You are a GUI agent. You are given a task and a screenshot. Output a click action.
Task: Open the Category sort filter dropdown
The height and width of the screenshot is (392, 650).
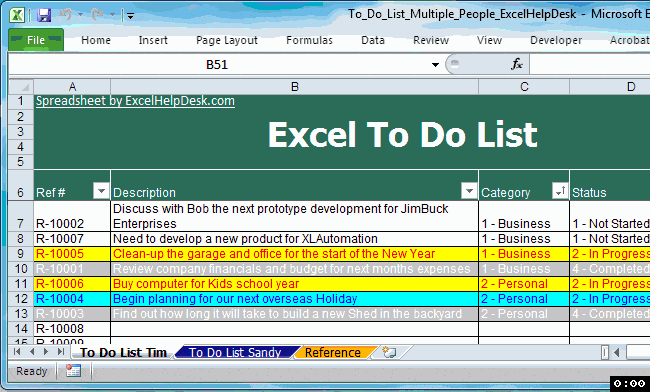click(x=560, y=191)
